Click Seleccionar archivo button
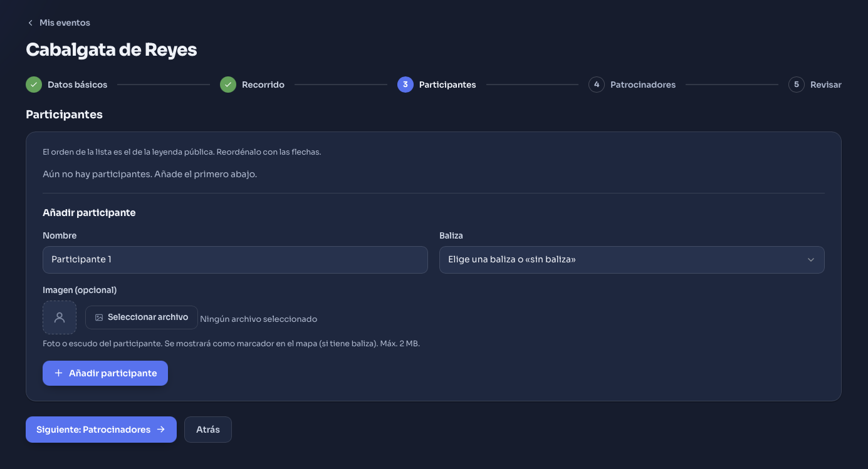The height and width of the screenshot is (469, 868). coord(142,317)
